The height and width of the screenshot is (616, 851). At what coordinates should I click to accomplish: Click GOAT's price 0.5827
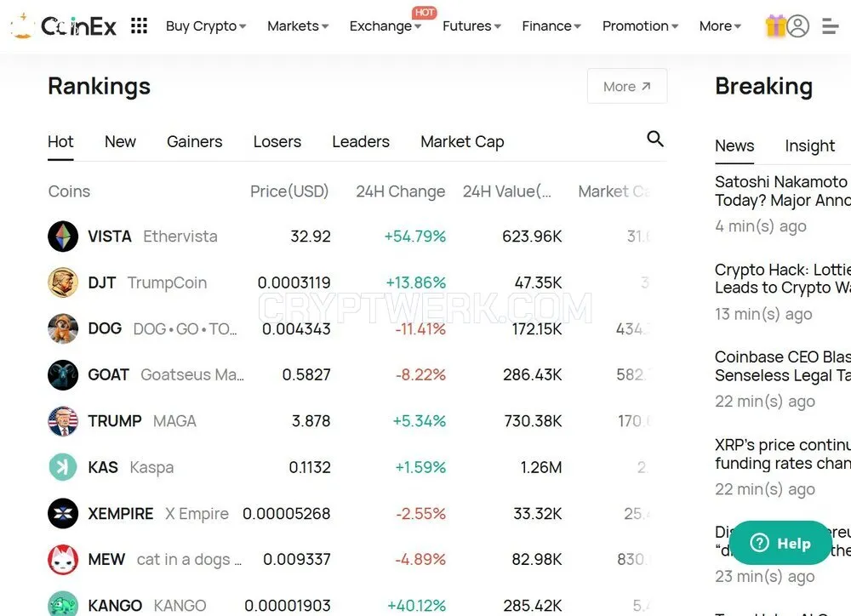point(306,374)
